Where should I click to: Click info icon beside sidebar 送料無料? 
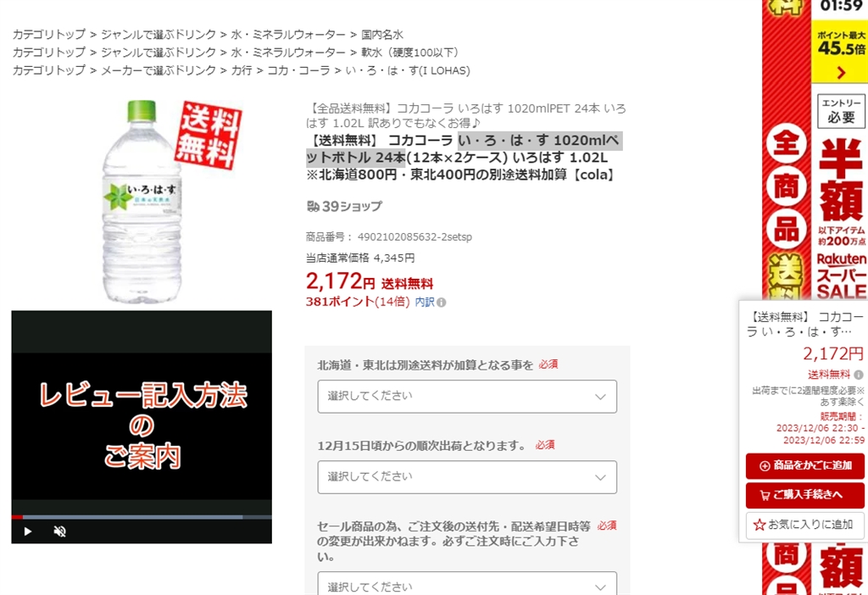[x=859, y=375]
